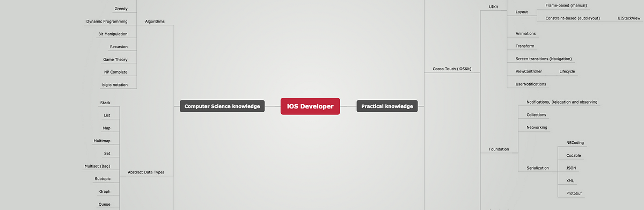Click the UserNotifications node
This screenshot has width=644, height=210.
531,84
